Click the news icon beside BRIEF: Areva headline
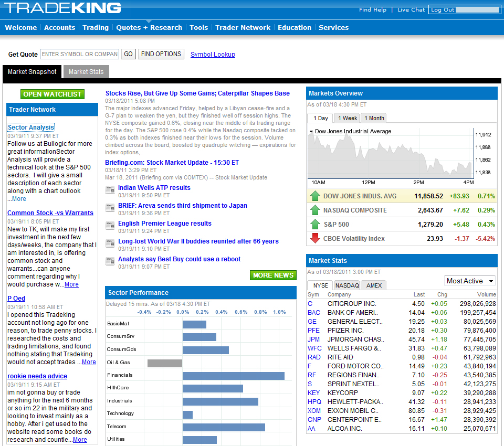 tap(110, 208)
